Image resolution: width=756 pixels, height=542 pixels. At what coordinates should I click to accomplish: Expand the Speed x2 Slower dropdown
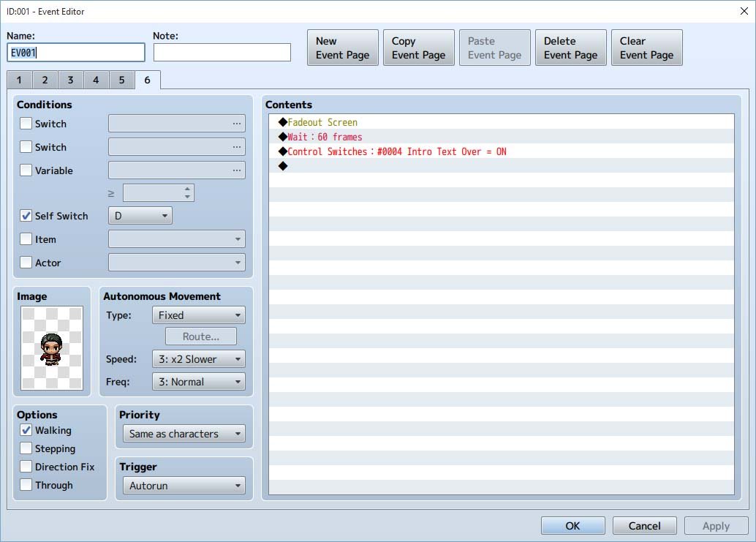point(199,358)
